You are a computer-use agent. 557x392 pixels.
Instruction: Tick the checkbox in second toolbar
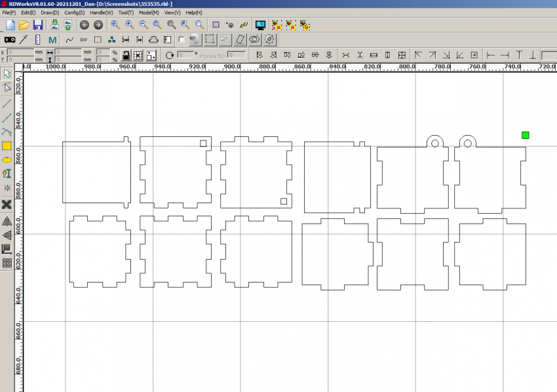tap(182, 39)
